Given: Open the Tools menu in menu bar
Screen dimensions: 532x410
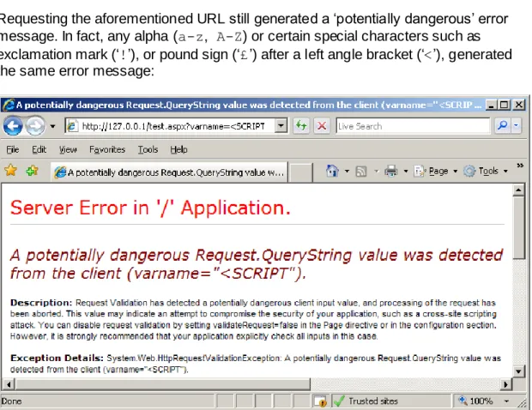Looking at the screenshot, I should (148, 149).
